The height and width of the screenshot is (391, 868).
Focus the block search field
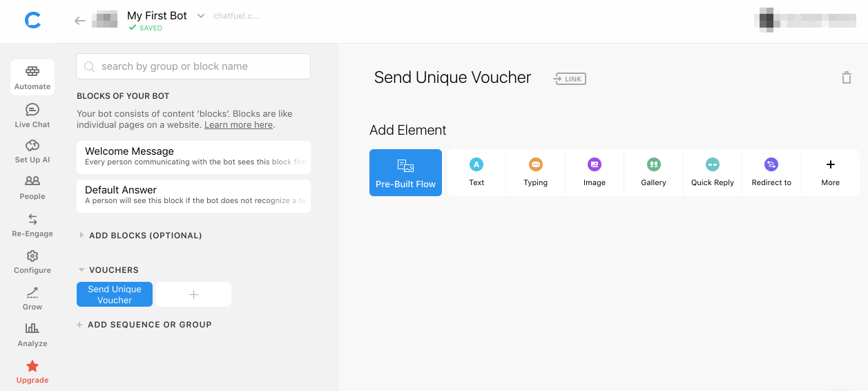(x=193, y=66)
